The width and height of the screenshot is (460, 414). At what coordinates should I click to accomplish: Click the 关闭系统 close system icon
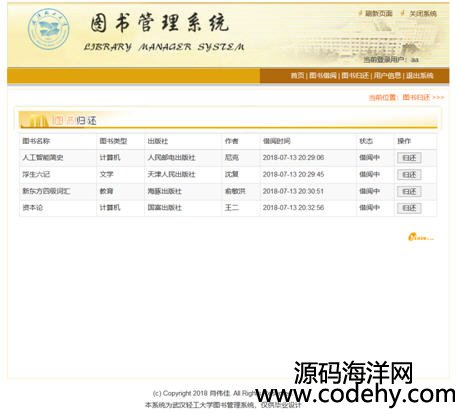(403, 13)
